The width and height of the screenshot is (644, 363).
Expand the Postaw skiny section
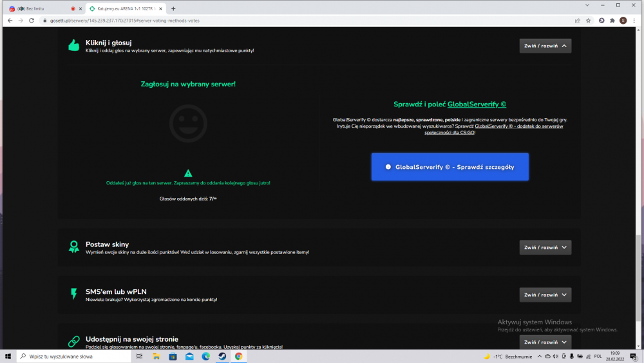545,248
